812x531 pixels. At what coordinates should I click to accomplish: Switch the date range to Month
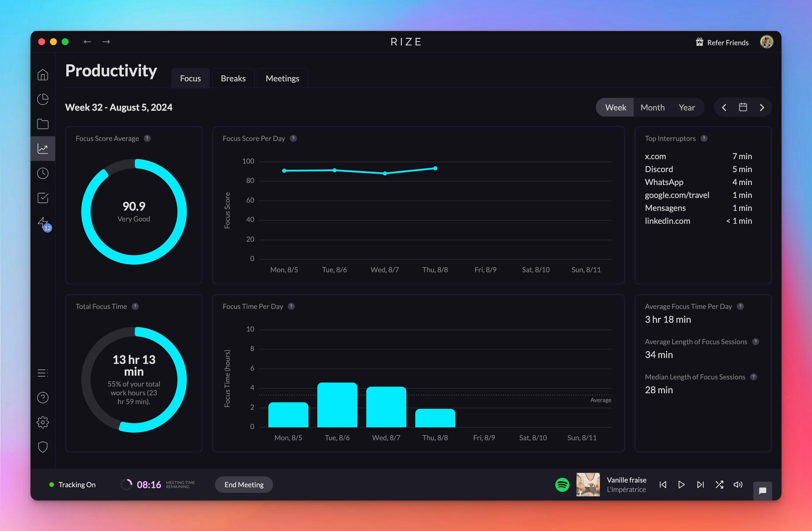[x=652, y=107]
